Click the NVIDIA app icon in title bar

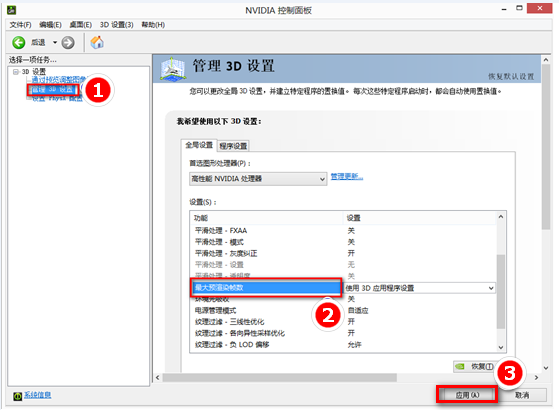click(x=11, y=10)
